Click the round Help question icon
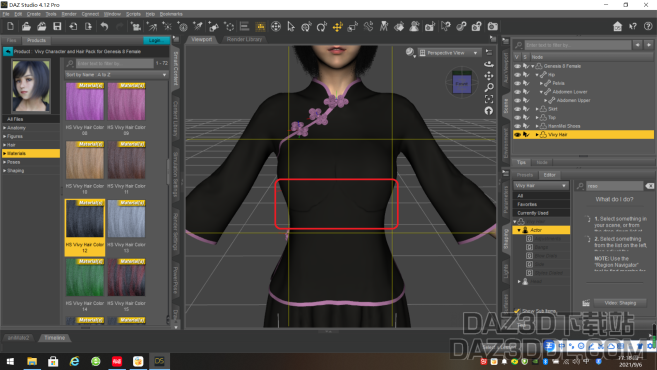Screen dimensions: 657x370 (648, 26)
